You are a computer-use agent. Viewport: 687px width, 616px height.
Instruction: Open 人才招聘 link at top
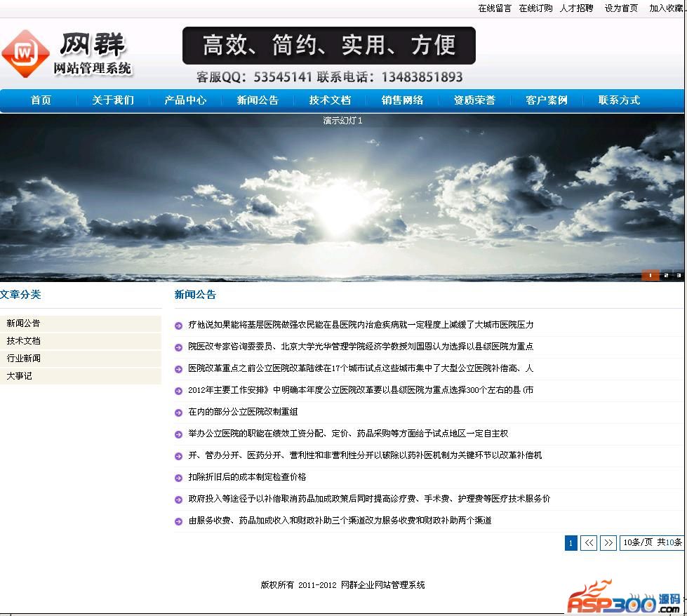point(577,8)
